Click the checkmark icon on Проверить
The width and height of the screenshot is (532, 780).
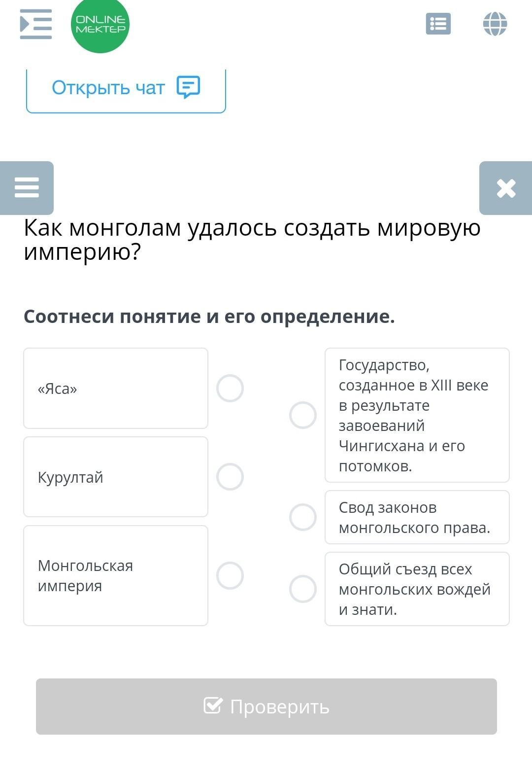click(213, 706)
